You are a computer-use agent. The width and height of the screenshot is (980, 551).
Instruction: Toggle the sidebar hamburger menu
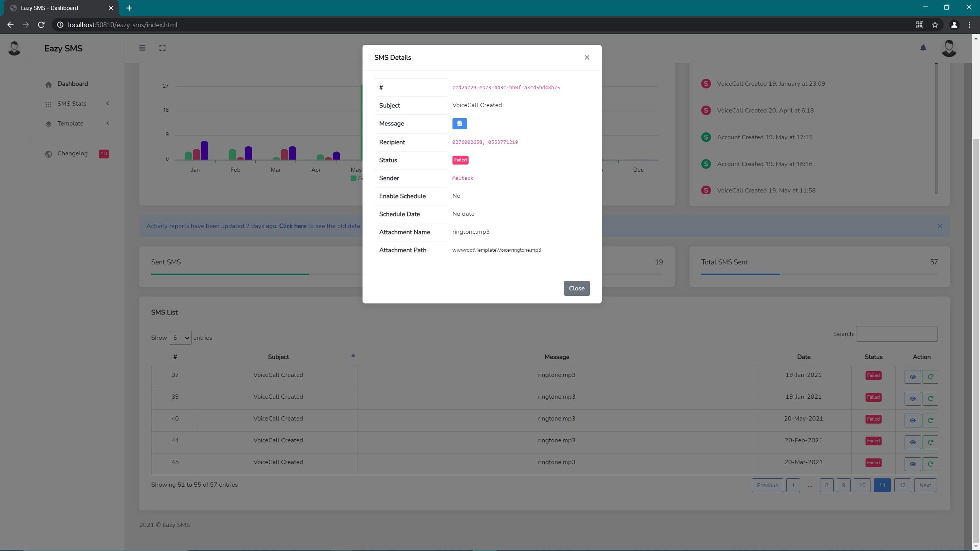point(142,48)
